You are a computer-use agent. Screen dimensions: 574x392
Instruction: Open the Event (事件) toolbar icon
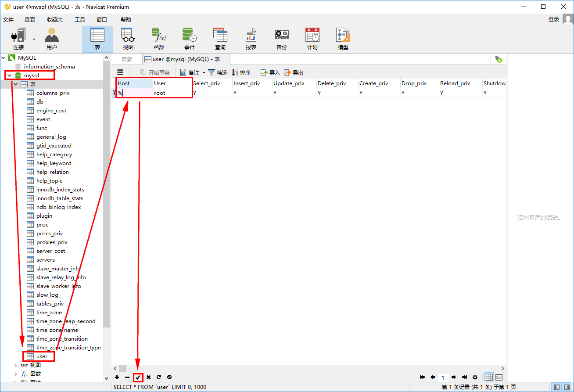(x=190, y=39)
